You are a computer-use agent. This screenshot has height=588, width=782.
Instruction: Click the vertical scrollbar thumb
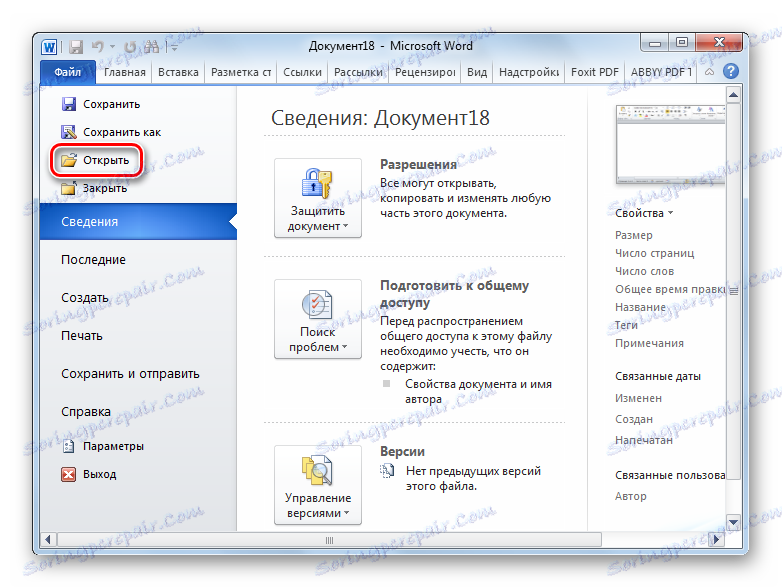pos(733,291)
